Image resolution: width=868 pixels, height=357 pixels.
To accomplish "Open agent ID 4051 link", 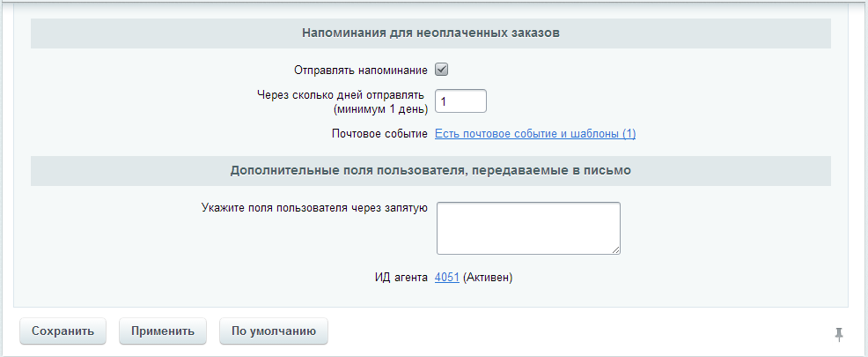I will coord(447,277).
